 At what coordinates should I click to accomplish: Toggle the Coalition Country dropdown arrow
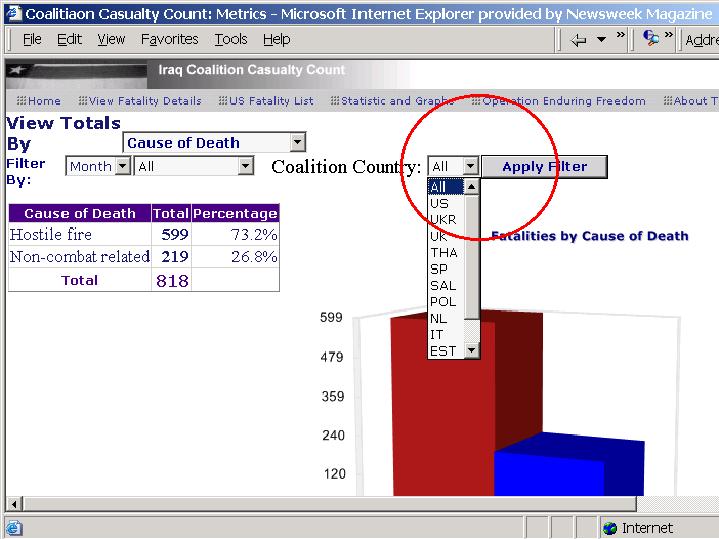(x=470, y=166)
